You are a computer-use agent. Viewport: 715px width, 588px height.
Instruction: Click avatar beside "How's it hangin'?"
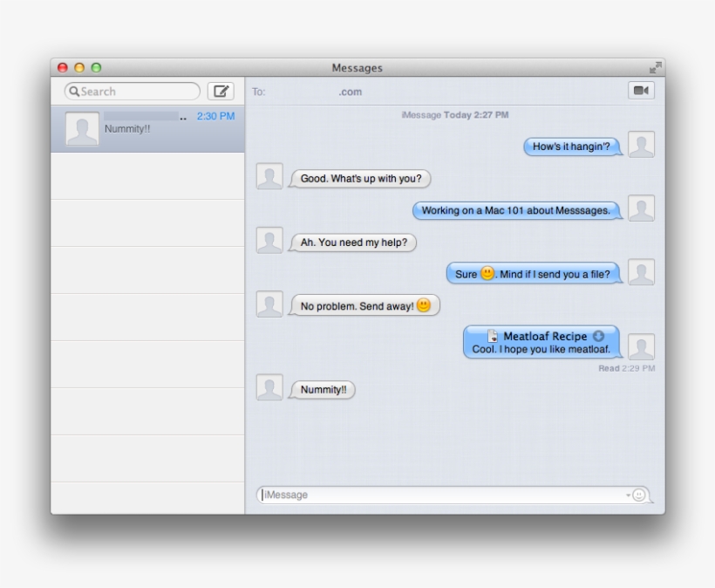(x=641, y=144)
